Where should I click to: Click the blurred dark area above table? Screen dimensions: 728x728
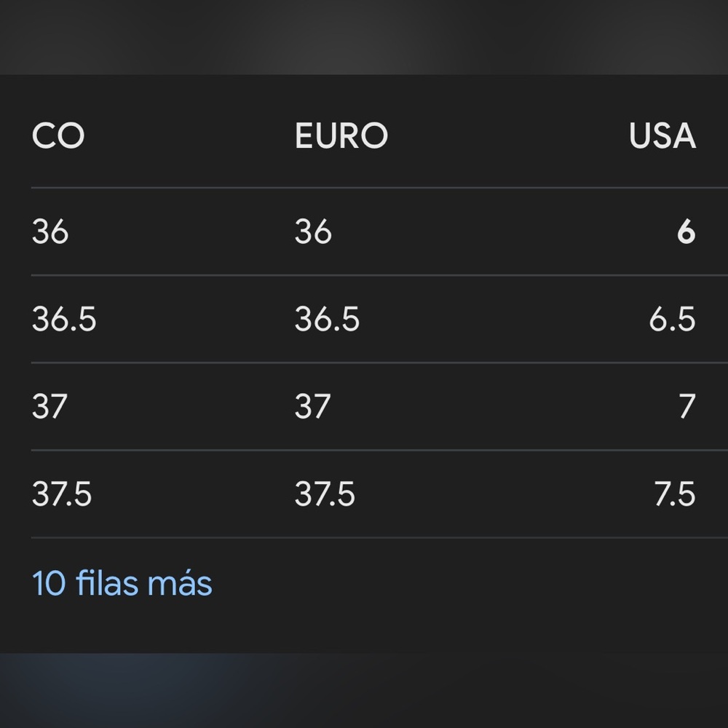[x=364, y=36]
